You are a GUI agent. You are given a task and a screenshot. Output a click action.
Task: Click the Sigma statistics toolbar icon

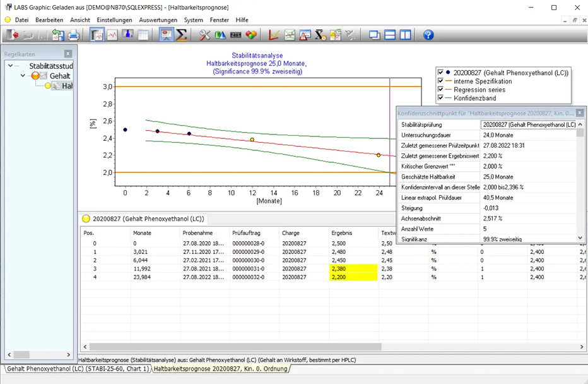pos(182,35)
